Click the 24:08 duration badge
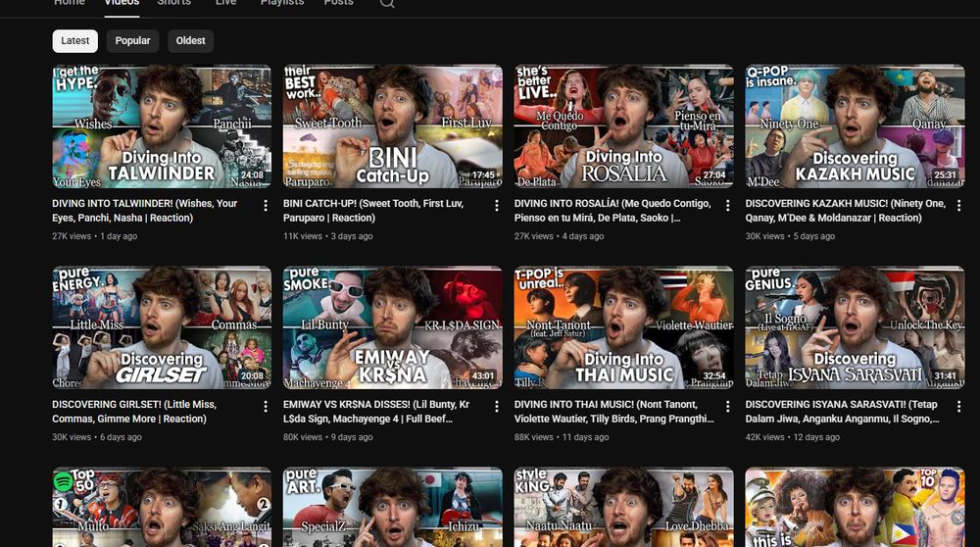The height and width of the screenshot is (547, 980). tap(253, 175)
